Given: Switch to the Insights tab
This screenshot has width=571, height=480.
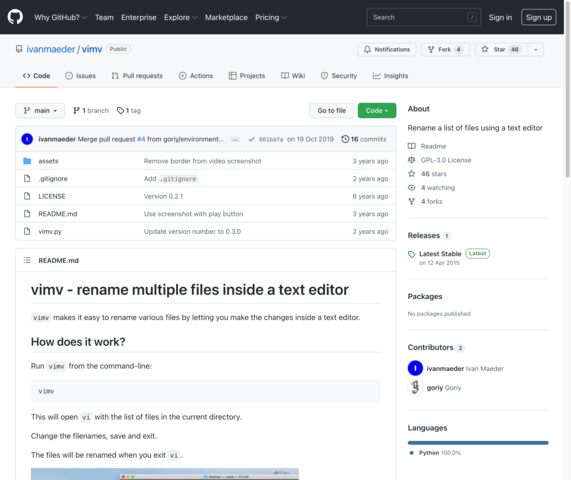Looking at the screenshot, I should tap(390, 76).
